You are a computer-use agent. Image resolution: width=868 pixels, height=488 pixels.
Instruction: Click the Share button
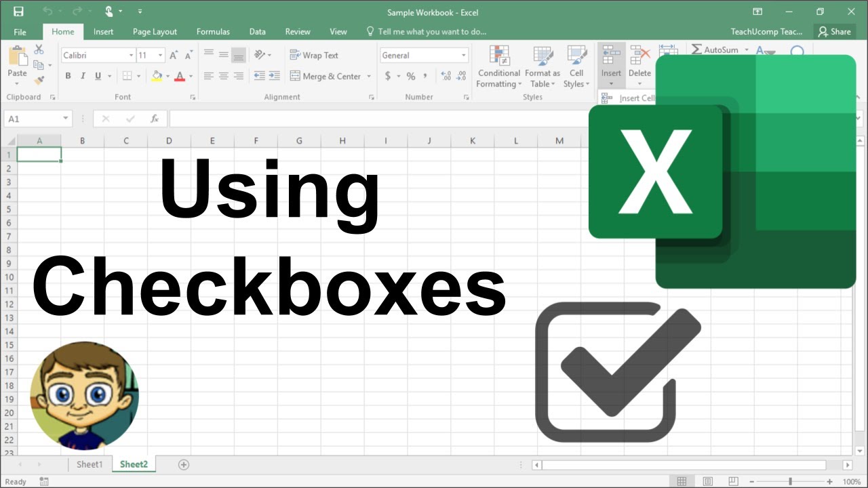834,32
